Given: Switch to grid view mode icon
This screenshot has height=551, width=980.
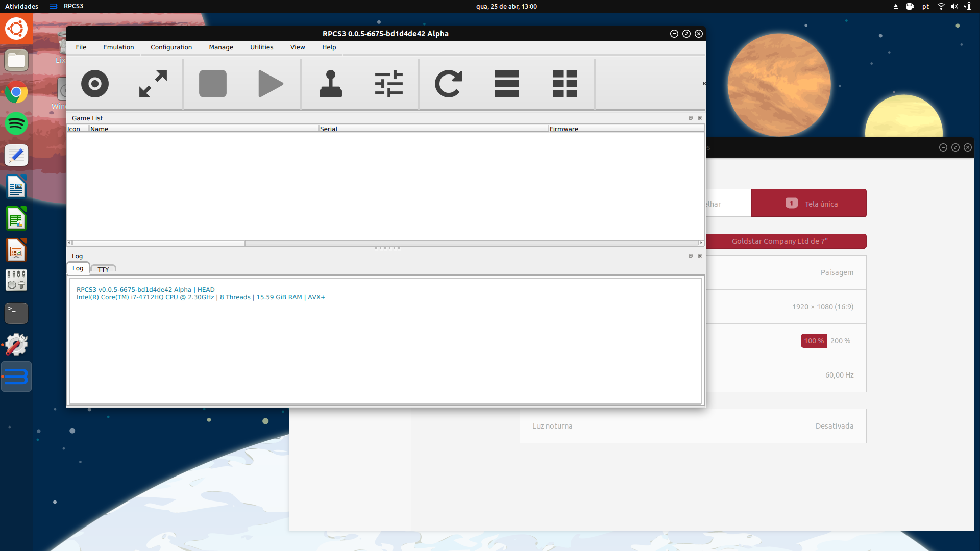Looking at the screenshot, I should 565,84.
